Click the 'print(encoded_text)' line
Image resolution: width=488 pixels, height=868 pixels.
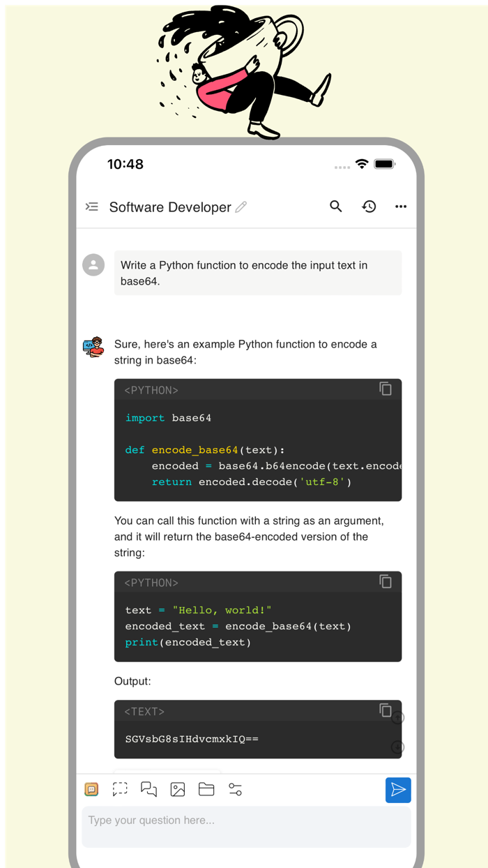(188, 643)
